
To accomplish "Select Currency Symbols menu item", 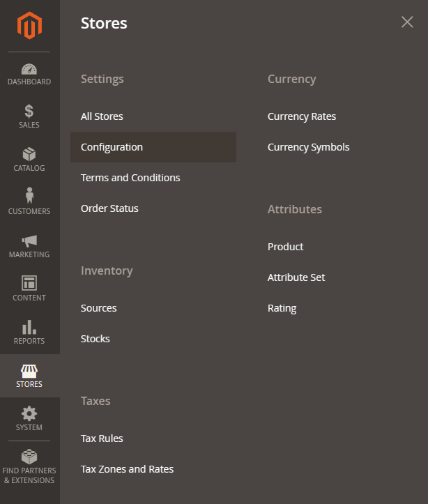I will 308,147.
